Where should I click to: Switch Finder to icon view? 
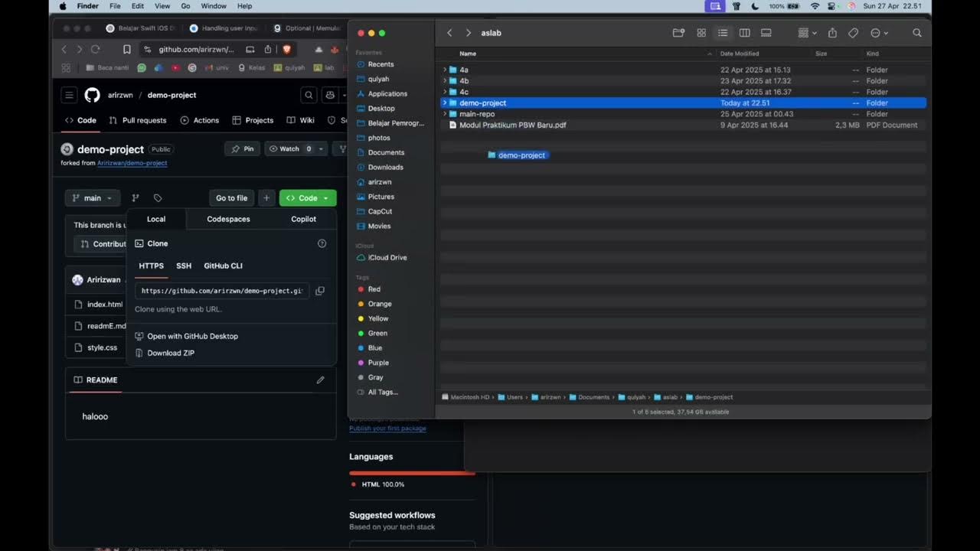701,33
